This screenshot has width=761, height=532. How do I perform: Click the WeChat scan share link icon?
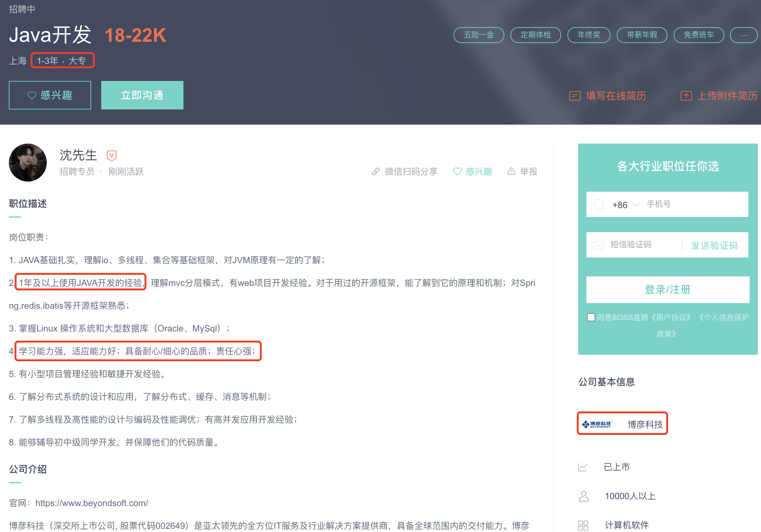click(375, 171)
